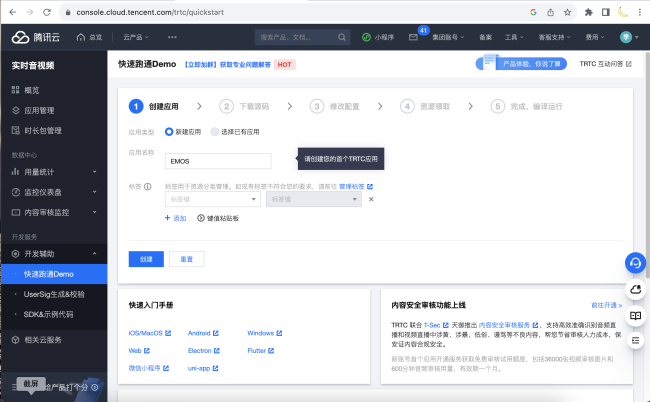Expand the 客服支持 dropdown
This screenshot has width=650, height=402.
point(554,37)
